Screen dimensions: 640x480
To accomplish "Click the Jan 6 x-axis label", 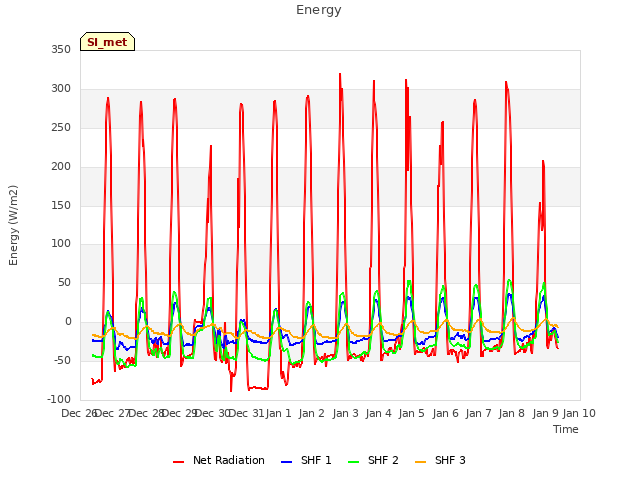I will [x=445, y=413].
